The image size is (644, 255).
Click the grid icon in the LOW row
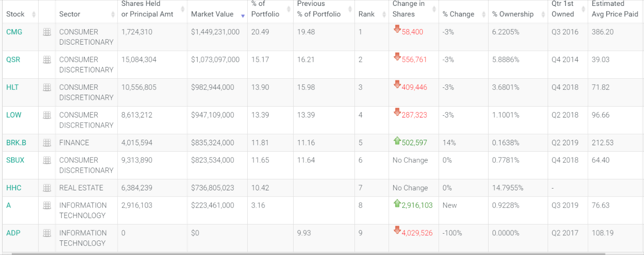[47, 115]
